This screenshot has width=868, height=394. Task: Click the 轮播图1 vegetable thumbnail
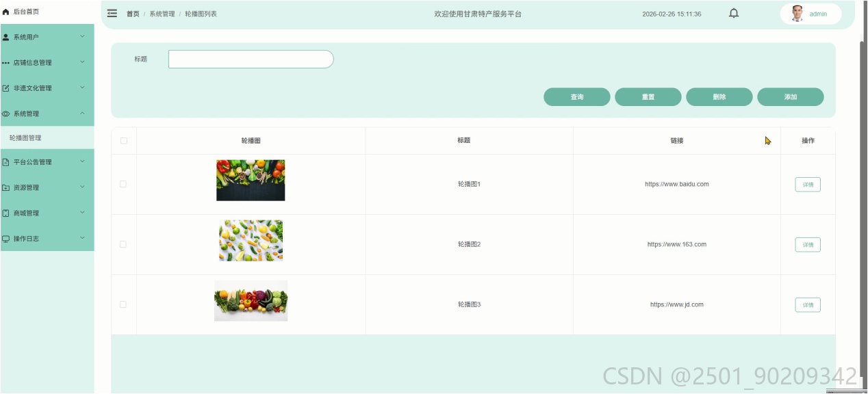pyautogui.click(x=251, y=181)
